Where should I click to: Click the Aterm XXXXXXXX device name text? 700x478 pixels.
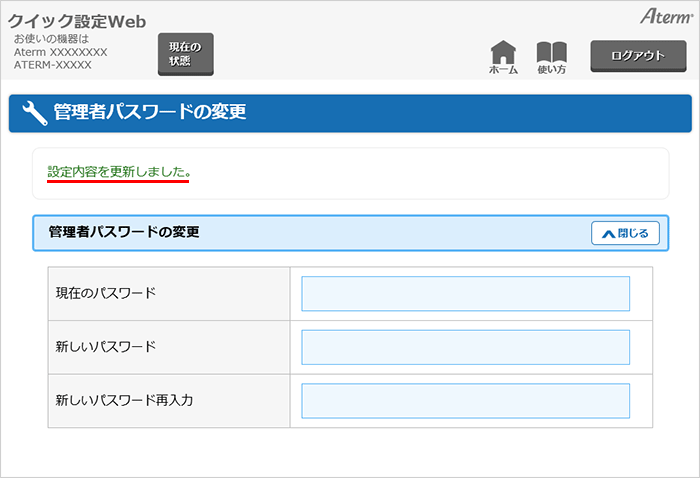(60, 52)
